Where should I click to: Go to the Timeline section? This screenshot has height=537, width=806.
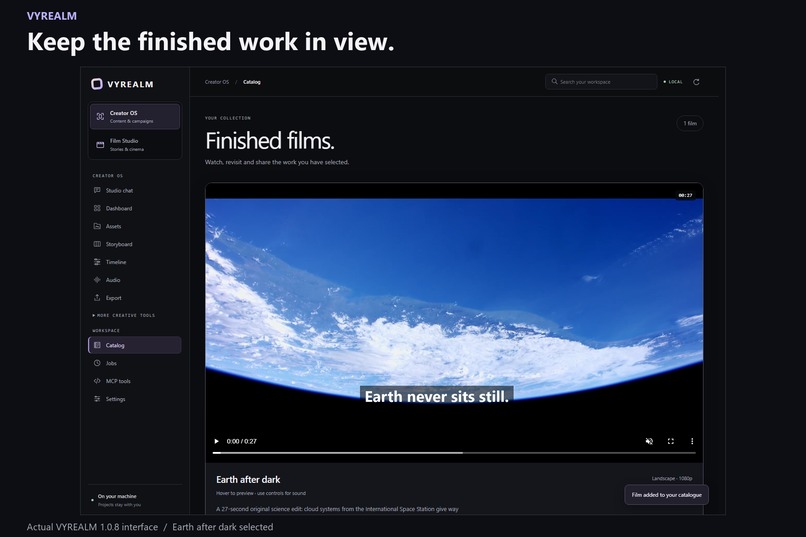coord(135,262)
